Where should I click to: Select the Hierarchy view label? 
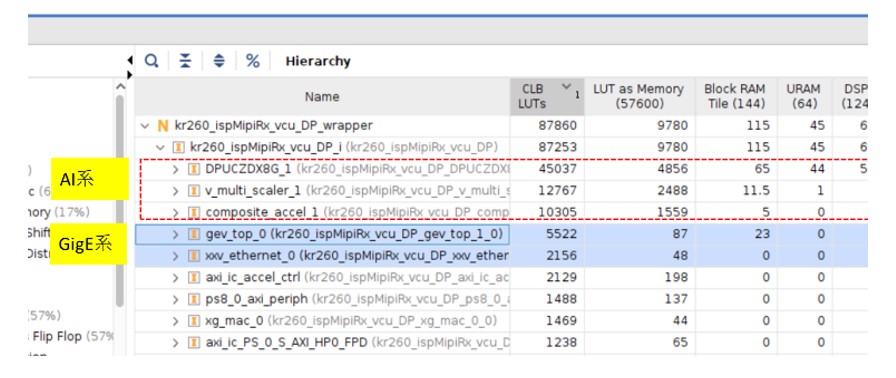[318, 61]
